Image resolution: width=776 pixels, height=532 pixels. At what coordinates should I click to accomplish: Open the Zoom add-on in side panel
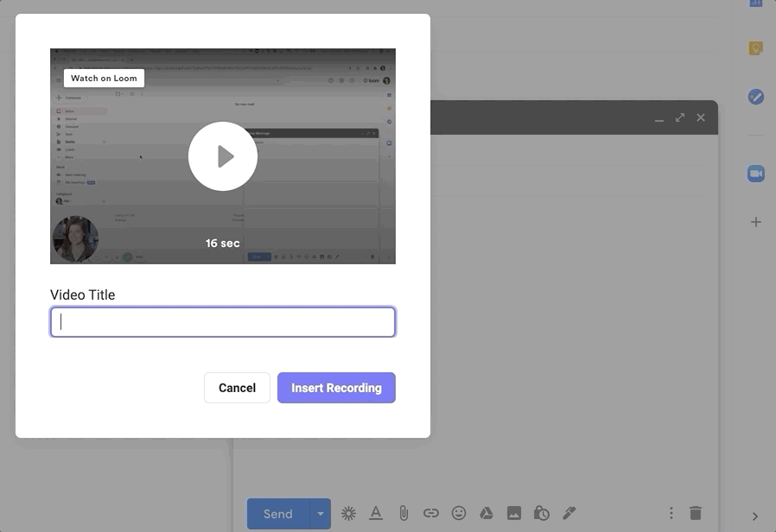click(x=755, y=174)
